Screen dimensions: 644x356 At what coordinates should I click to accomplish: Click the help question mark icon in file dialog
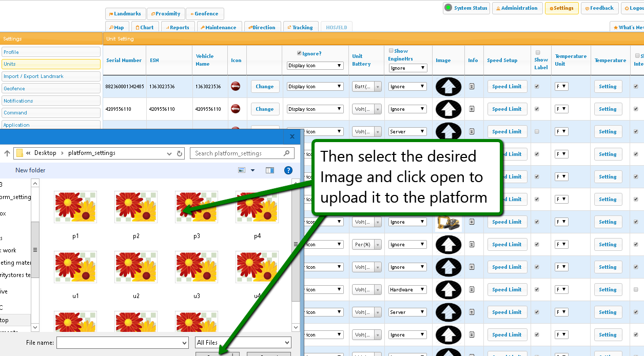[x=288, y=170]
